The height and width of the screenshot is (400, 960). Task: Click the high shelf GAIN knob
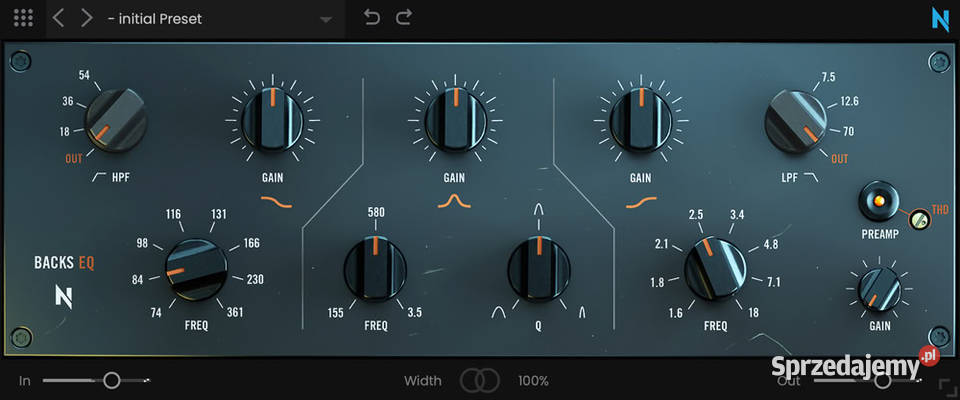point(641,120)
